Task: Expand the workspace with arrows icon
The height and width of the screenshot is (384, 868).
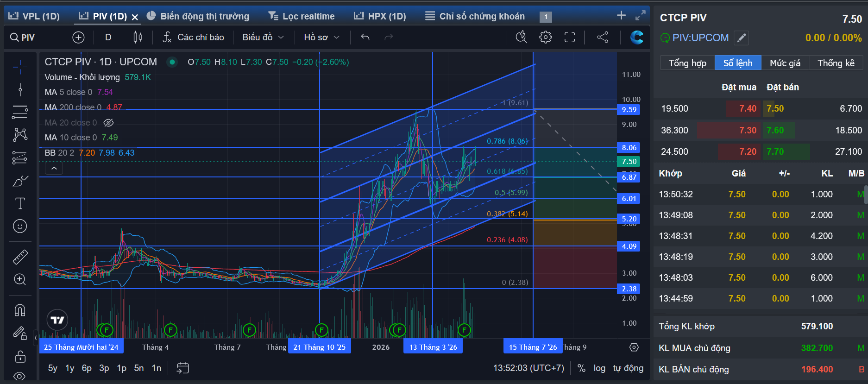Action: point(641,15)
